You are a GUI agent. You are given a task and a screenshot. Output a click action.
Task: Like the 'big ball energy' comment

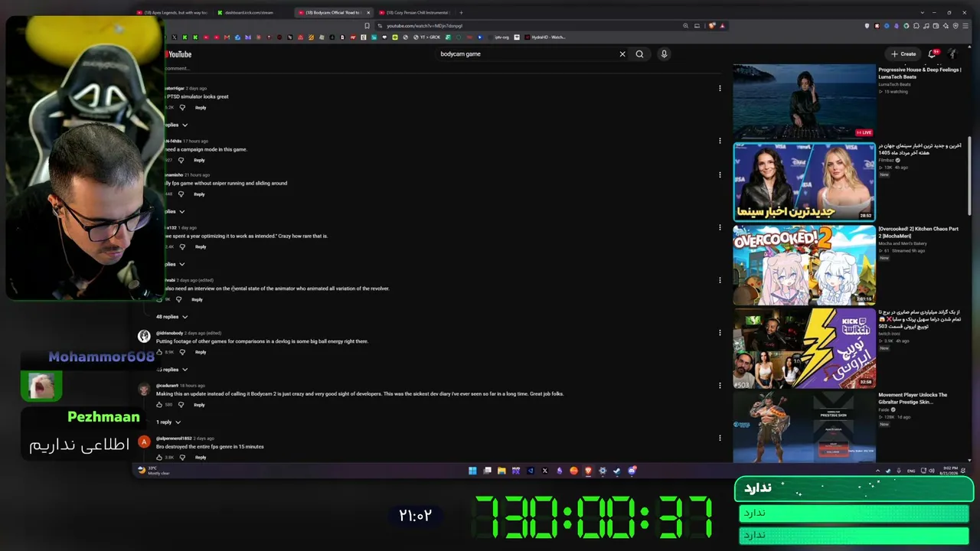click(159, 352)
